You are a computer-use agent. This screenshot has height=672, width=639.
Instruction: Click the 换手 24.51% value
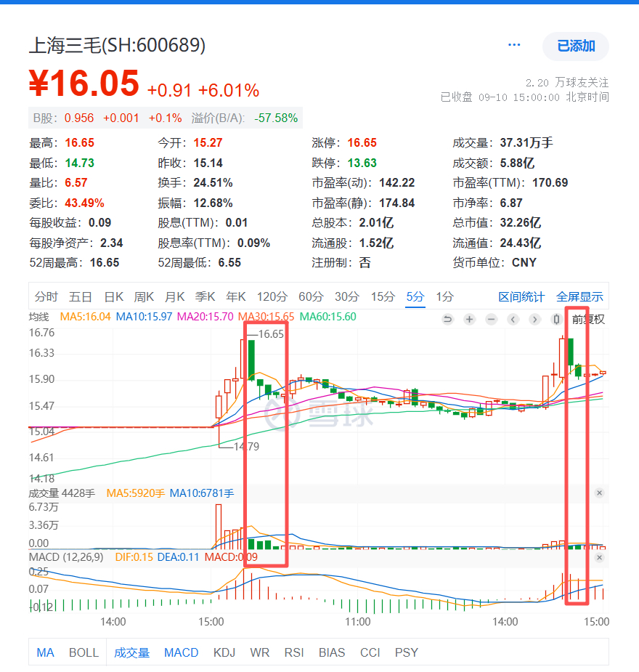(x=213, y=182)
